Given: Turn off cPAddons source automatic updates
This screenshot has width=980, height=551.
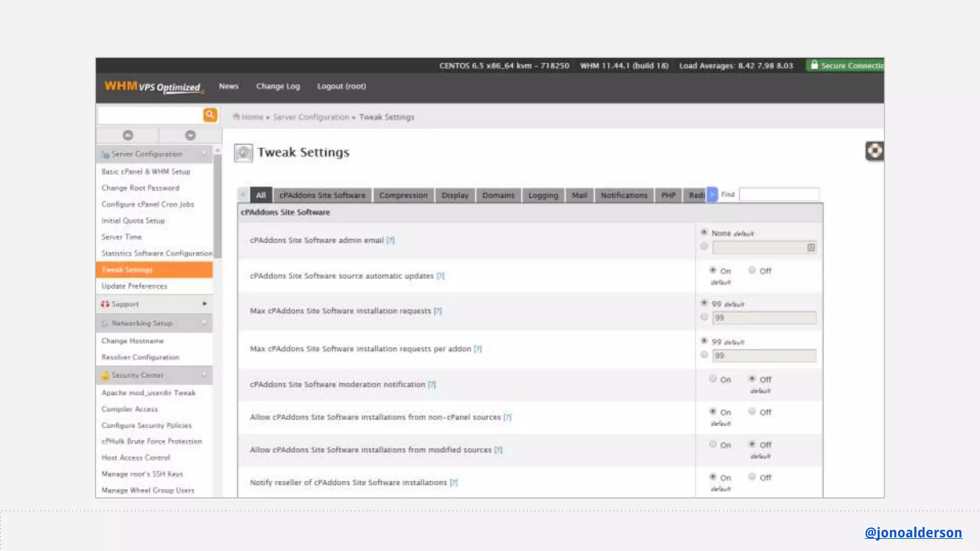Looking at the screenshot, I should pyautogui.click(x=752, y=271).
